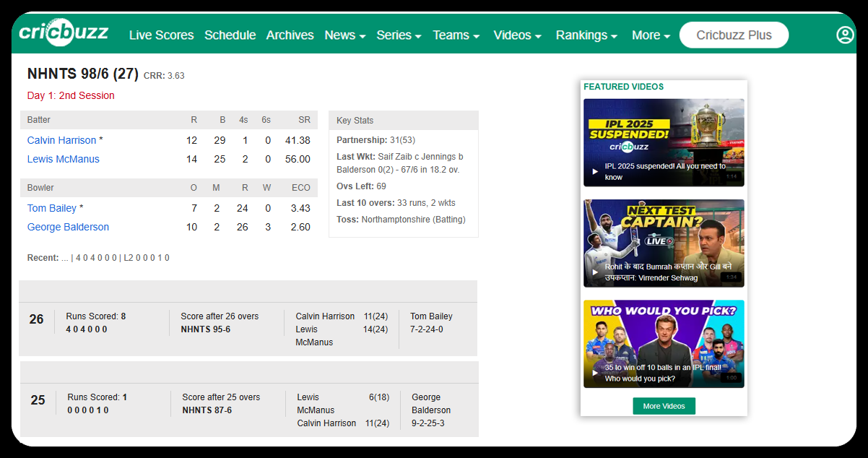Click the More Videos button
Viewport: 868px width, 458px height.
pos(664,406)
